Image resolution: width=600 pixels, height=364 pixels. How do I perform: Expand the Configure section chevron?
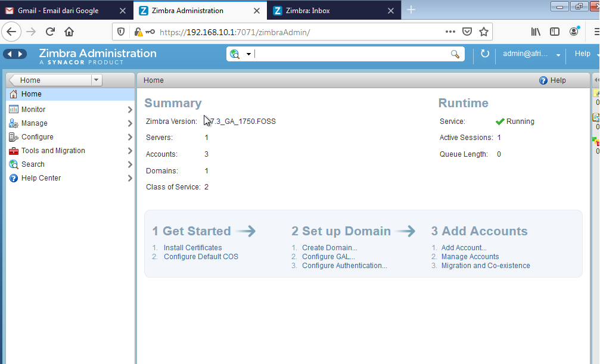coord(130,137)
